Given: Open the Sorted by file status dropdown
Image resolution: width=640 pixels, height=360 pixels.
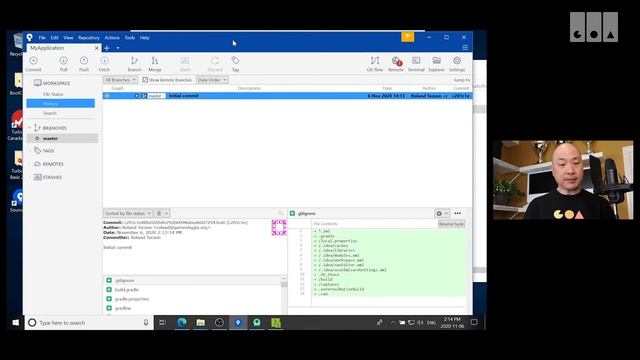Looking at the screenshot, I should click(128, 213).
